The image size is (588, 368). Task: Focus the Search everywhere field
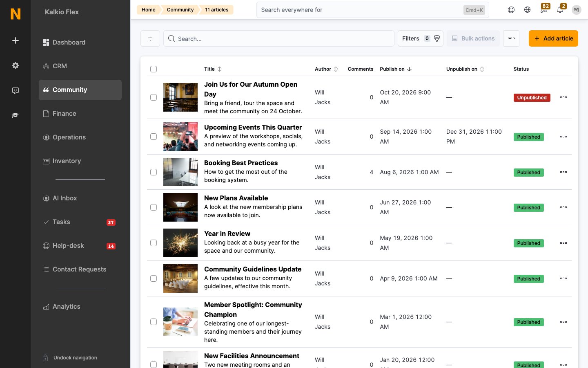[x=373, y=10]
